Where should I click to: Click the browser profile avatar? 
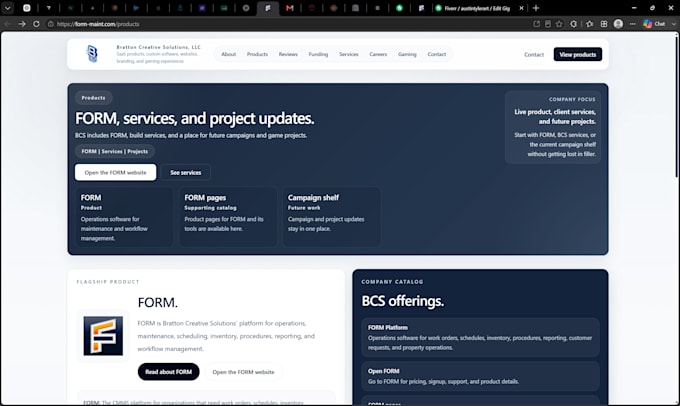pos(618,24)
